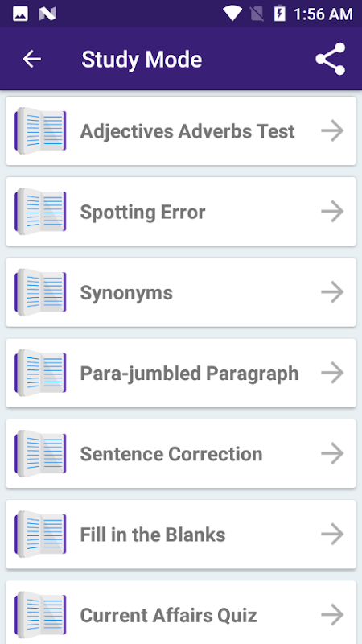The width and height of the screenshot is (362, 644).
Task: Open arrow next to Adjectives Adverbs Test
Action: 332,131
